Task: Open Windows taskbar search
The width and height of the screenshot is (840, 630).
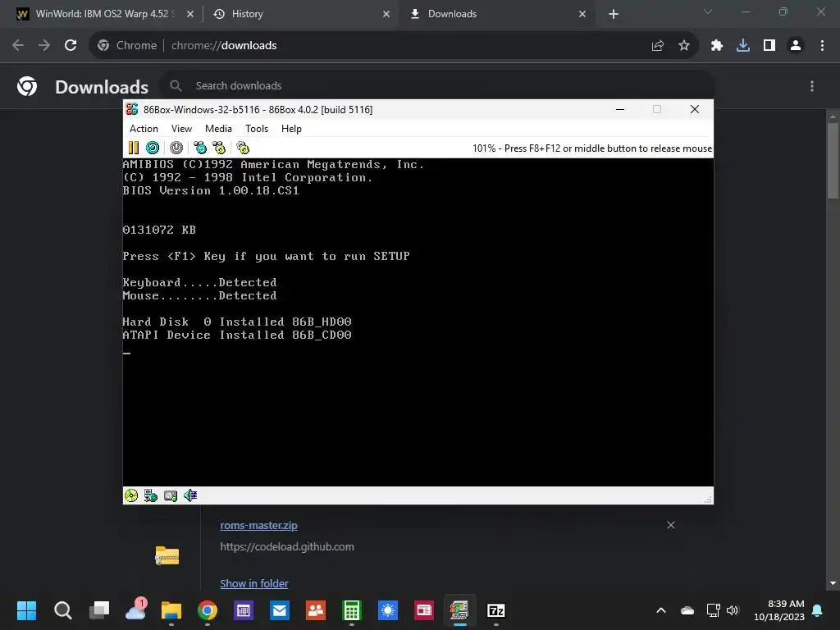Action: [62, 610]
